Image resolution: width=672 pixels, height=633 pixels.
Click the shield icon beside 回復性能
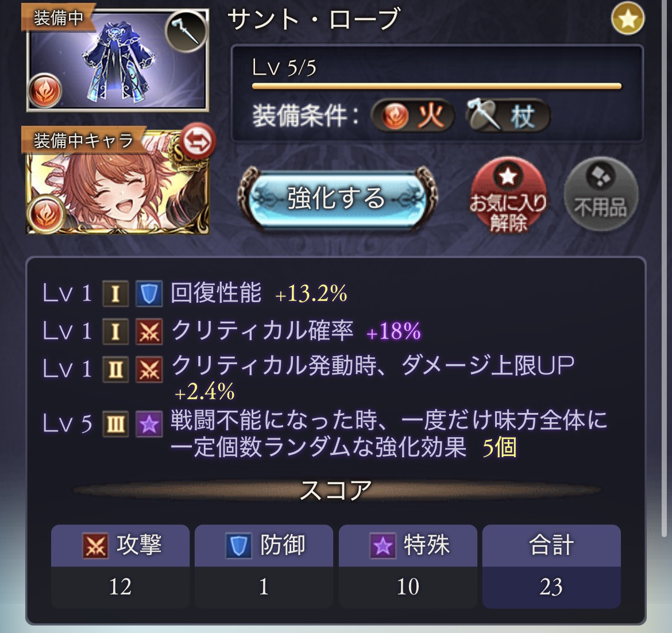pos(149,294)
